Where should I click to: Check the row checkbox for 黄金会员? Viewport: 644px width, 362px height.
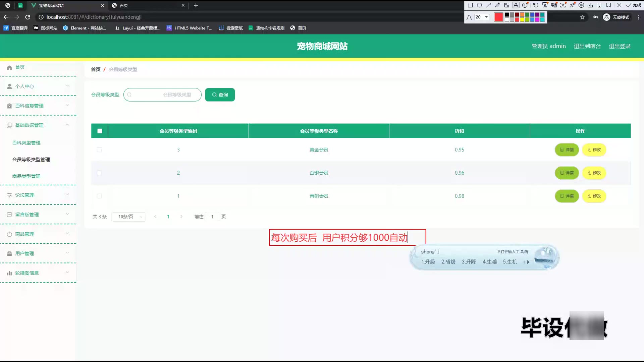click(x=99, y=150)
